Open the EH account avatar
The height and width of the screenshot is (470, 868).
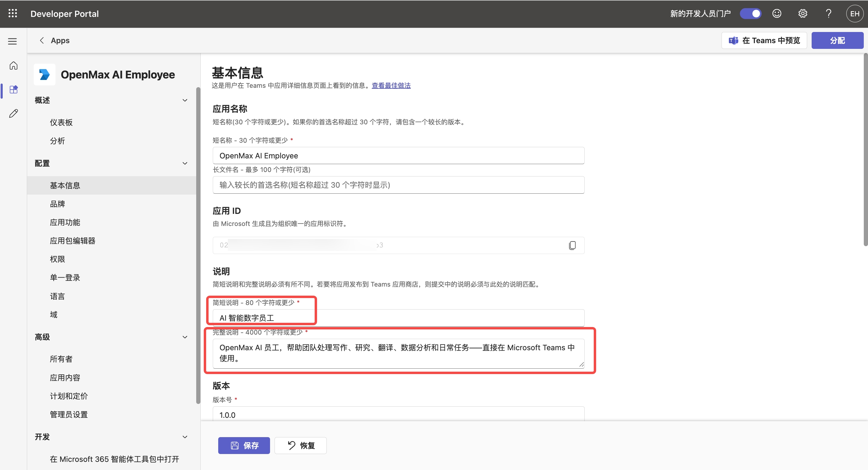[854, 14]
